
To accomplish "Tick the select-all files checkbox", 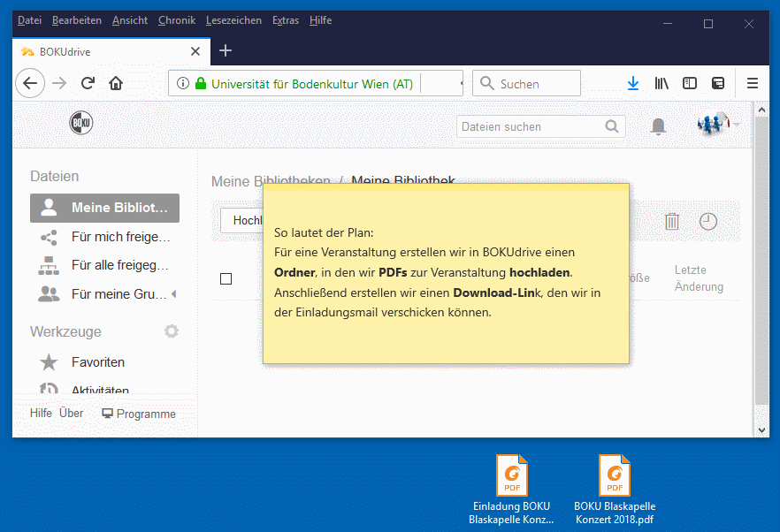I will pos(226,278).
